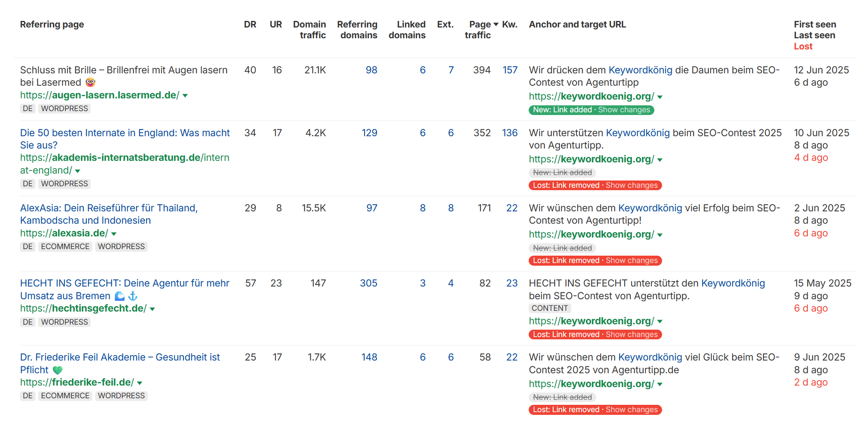Open the HECHT INS GEFECHT page title link
This screenshot has width=868, height=425.
(124, 289)
